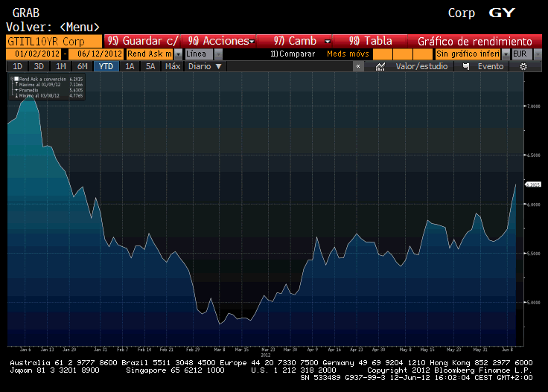Select the YTD time range tab
Screen dimensions: 548x392
point(106,66)
